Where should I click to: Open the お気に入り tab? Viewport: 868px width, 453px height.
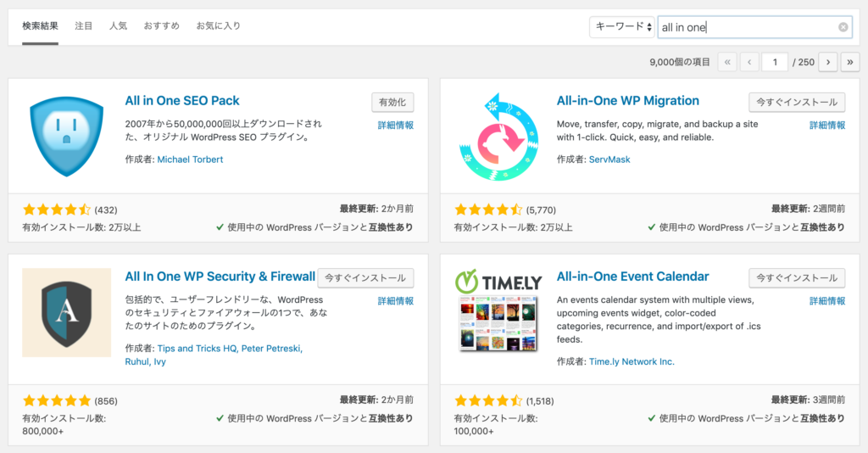coord(218,26)
